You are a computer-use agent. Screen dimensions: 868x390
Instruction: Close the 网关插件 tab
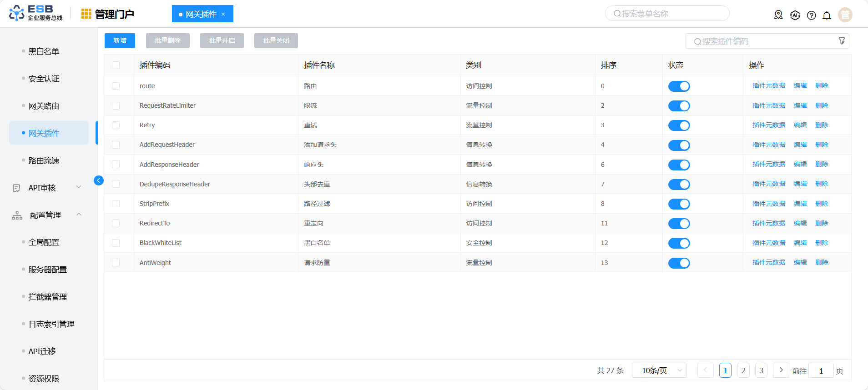(x=223, y=14)
